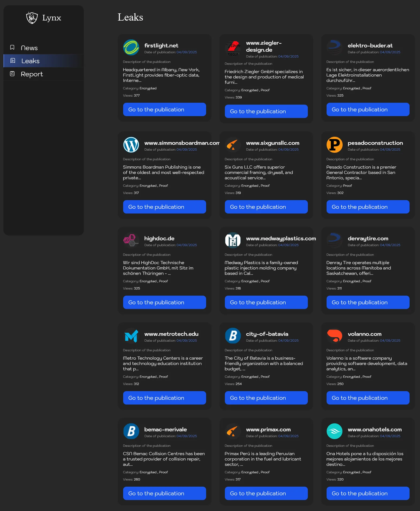
Task: Click the medwayplastics MPC logo
Action: coord(233,240)
